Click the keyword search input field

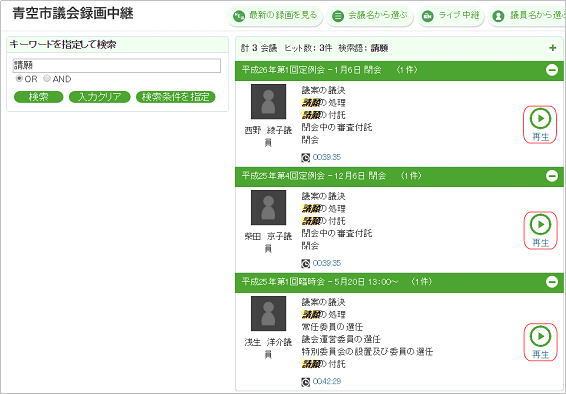pos(117,66)
